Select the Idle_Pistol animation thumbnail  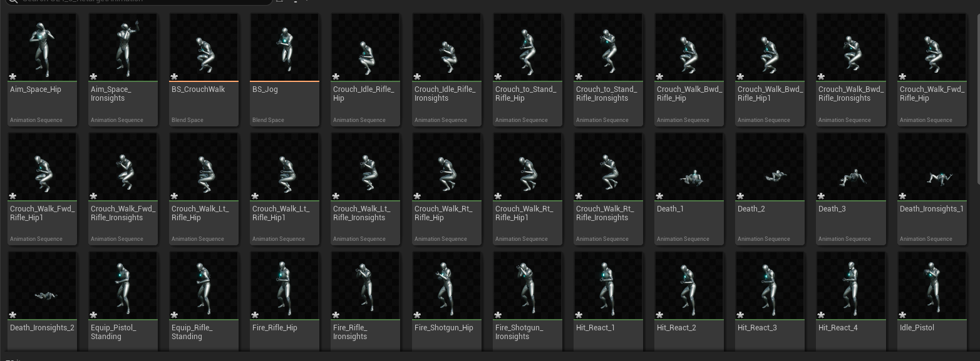click(x=932, y=286)
